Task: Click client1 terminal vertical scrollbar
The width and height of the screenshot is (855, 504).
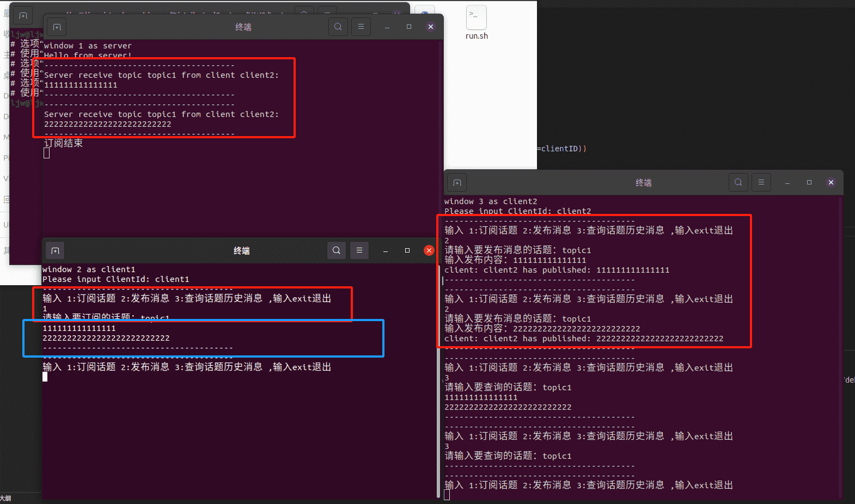Action: coord(438,381)
